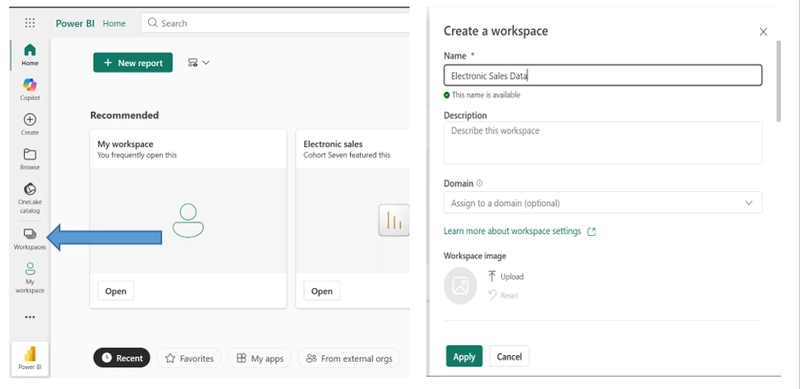800x389 pixels.
Task: Click the Search box
Action: coord(276,23)
